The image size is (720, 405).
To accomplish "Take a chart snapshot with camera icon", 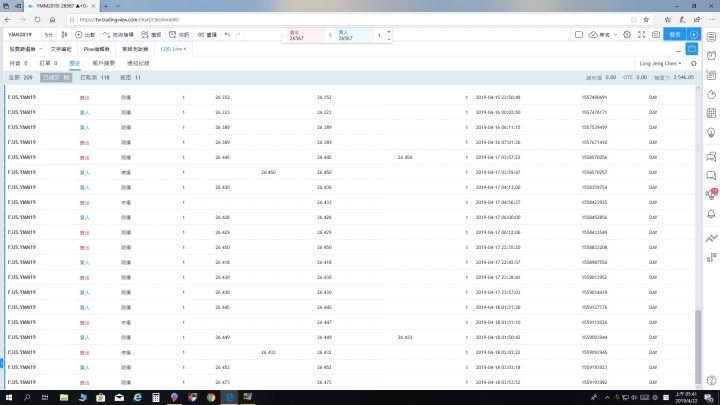I will pos(655,34).
